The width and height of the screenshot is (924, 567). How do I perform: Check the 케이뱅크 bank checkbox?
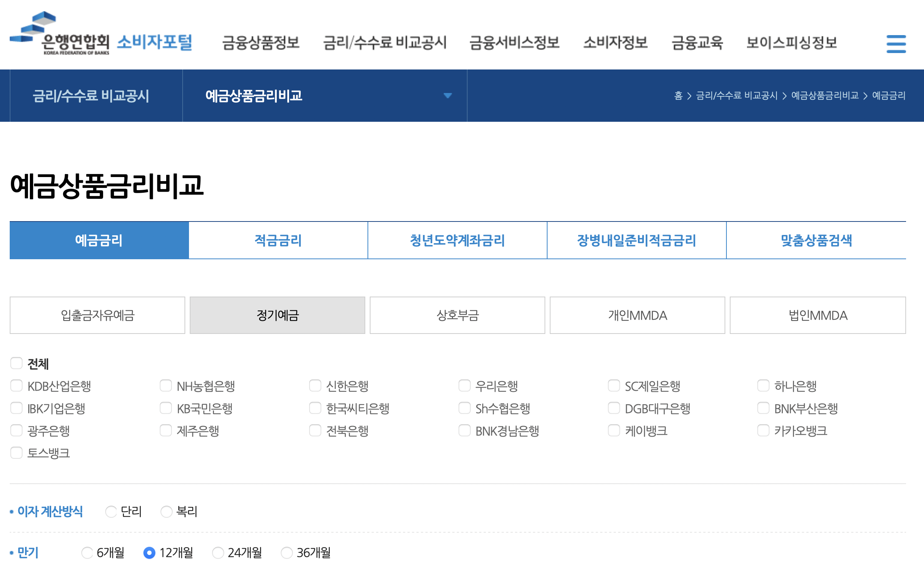[614, 431]
